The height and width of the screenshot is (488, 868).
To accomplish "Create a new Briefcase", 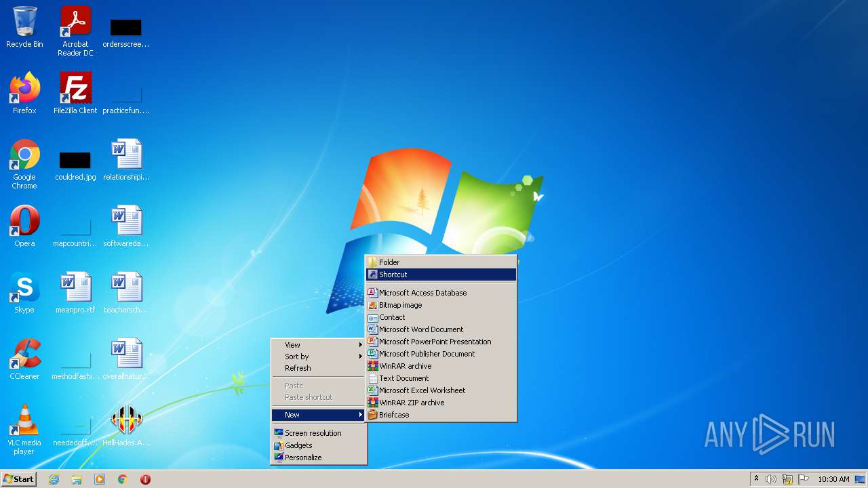I will (441, 415).
